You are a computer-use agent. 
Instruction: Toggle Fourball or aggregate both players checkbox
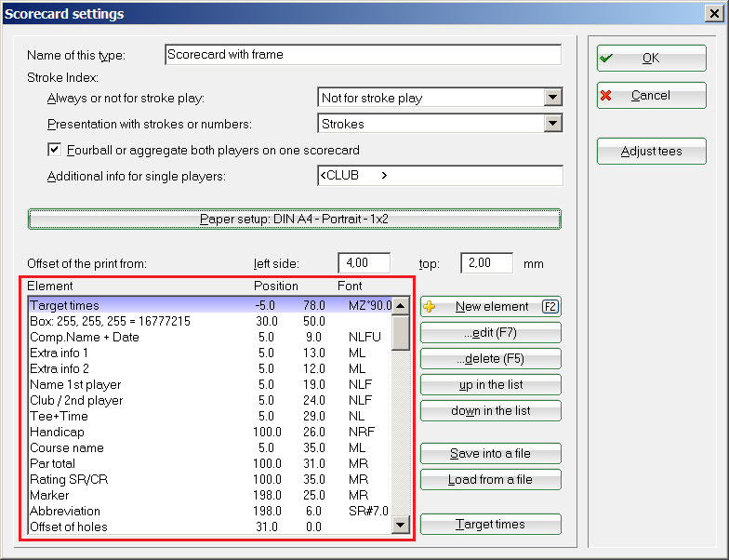[54, 150]
